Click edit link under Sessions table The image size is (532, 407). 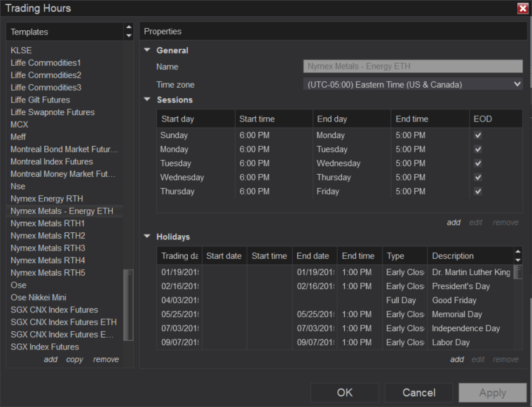pyautogui.click(x=476, y=222)
